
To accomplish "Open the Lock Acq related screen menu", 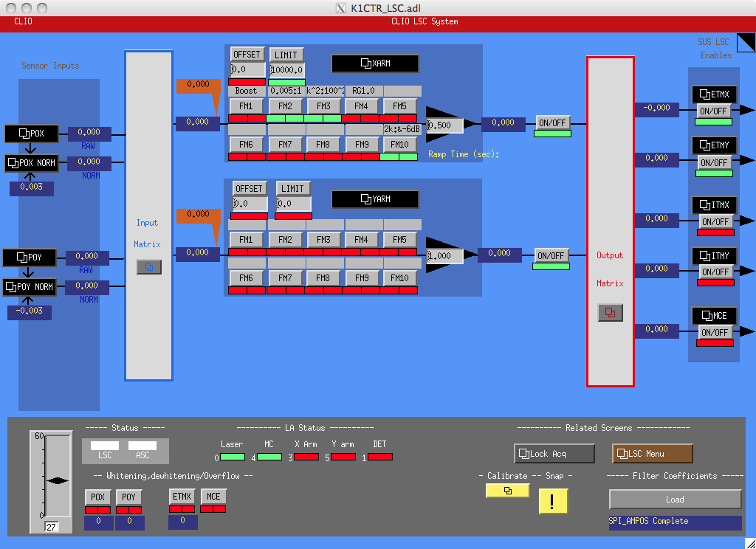I will (554, 454).
